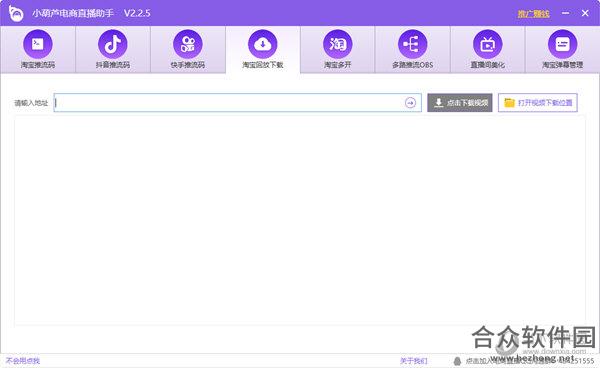Open the 淘宝多开 icon
600x368 pixels.
(x=338, y=44)
